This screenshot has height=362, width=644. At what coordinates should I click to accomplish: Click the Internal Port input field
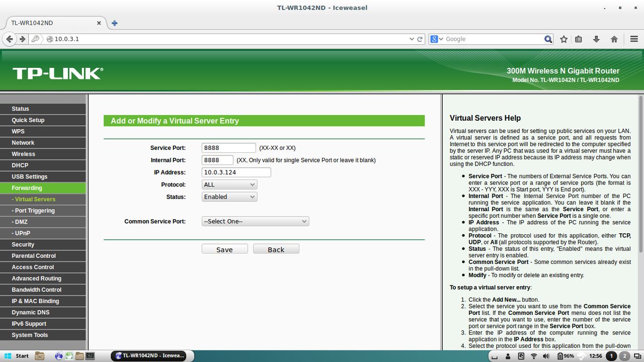(217, 160)
